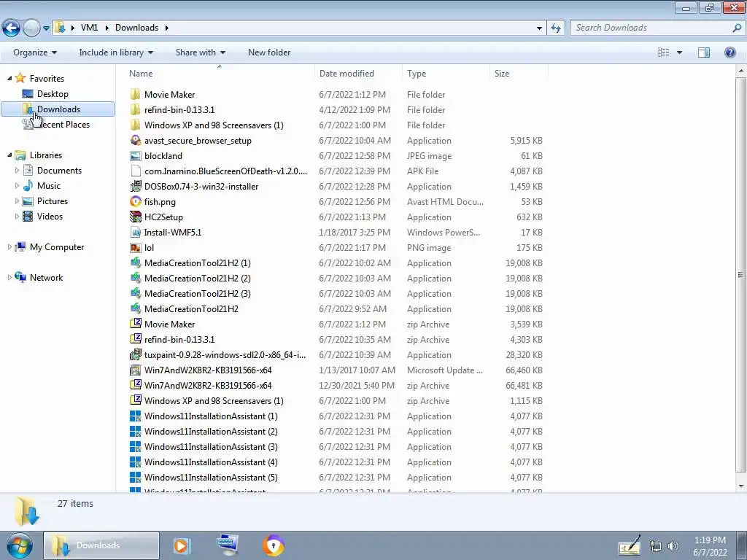Viewport: 747px width, 560px height.
Task: Click the blue Help icon
Action: coord(729,52)
